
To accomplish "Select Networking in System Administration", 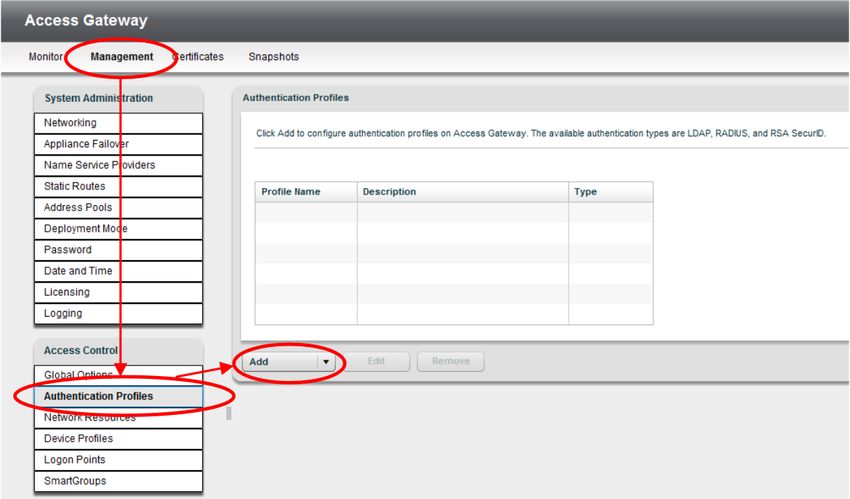I will click(118, 123).
